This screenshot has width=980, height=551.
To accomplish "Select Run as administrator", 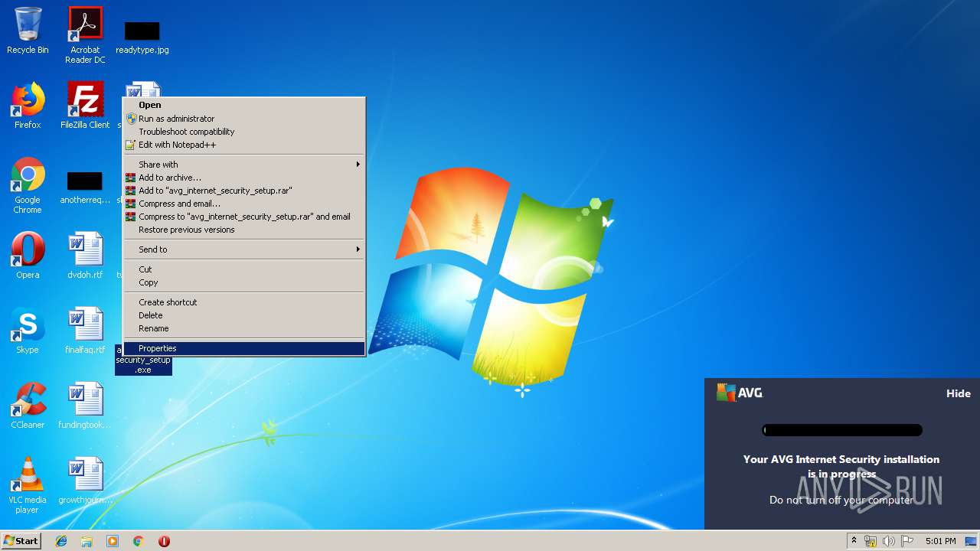I will pyautogui.click(x=244, y=119).
